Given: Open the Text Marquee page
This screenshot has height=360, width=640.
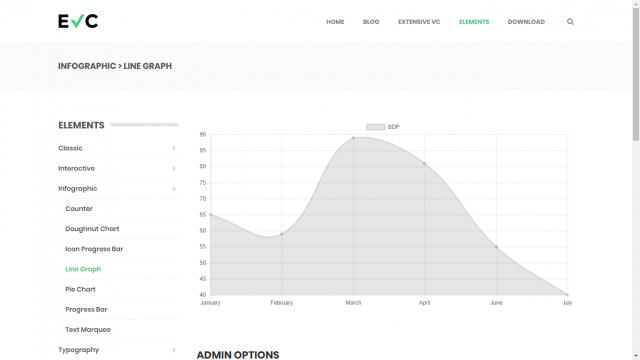Looking at the screenshot, I should 88,329.
